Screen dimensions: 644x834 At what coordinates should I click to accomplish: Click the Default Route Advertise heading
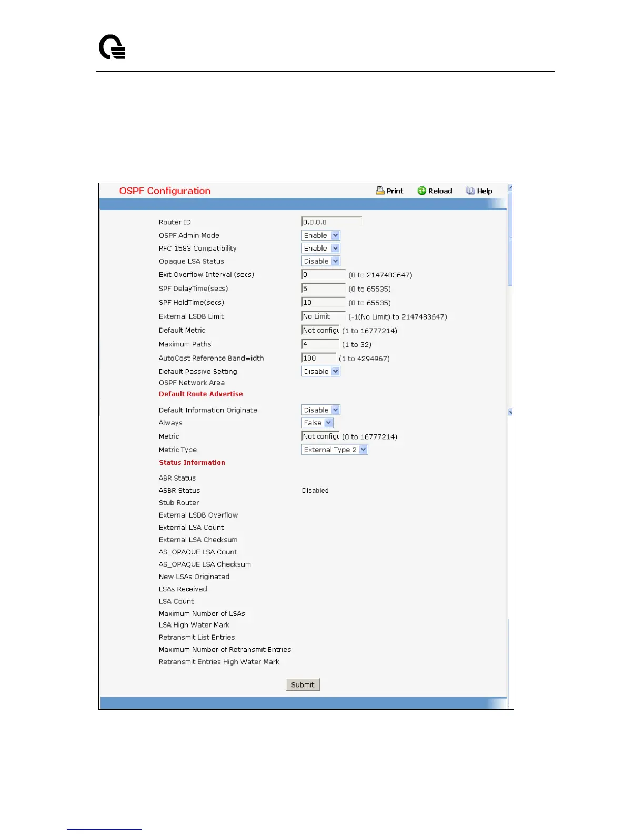201,394
